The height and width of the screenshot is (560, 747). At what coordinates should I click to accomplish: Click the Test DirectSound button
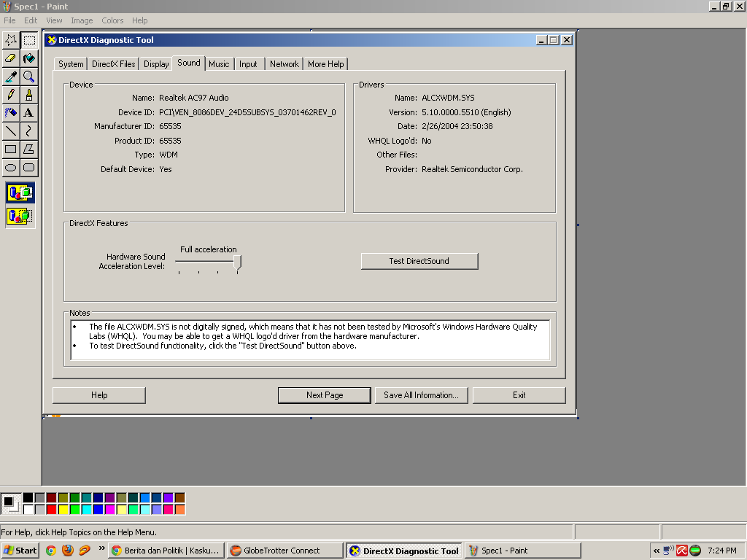tap(419, 261)
